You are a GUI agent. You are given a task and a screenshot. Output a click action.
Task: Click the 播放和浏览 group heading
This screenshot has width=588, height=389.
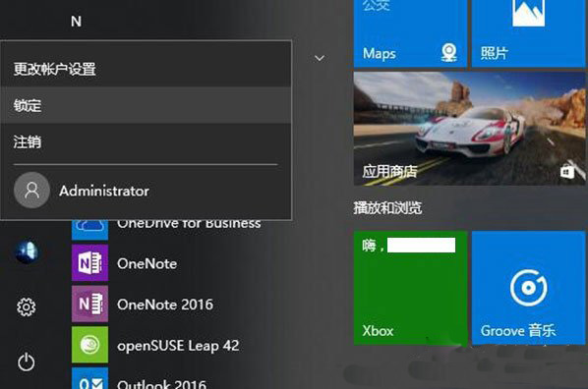[x=387, y=207]
